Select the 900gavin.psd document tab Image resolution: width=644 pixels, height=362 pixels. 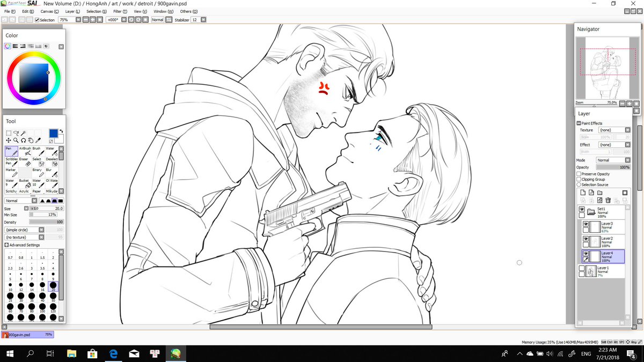coord(27,334)
